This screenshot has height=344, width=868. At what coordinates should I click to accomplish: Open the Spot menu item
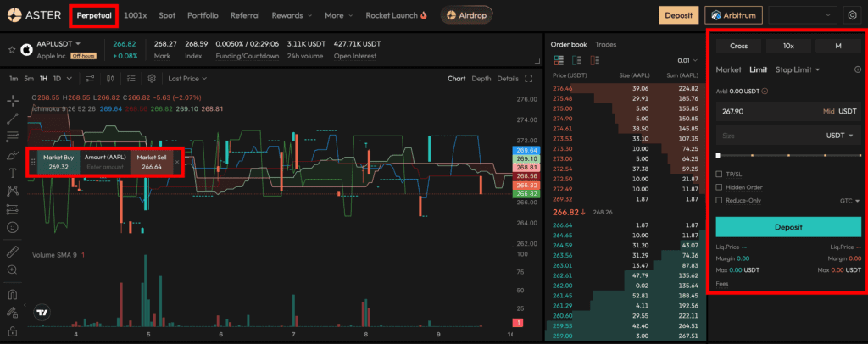167,15
